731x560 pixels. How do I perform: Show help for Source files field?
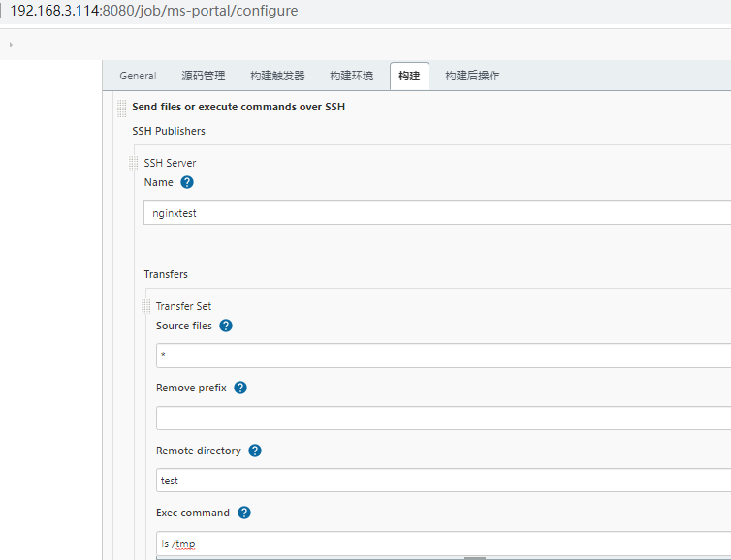tap(226, 326)
